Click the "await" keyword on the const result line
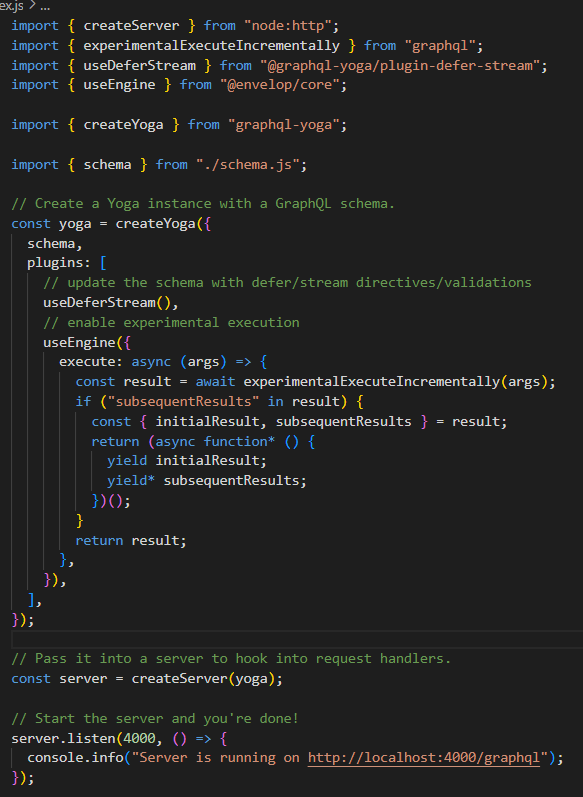The height and width of the screenshot is (797, 583). [x=216, y=382]
